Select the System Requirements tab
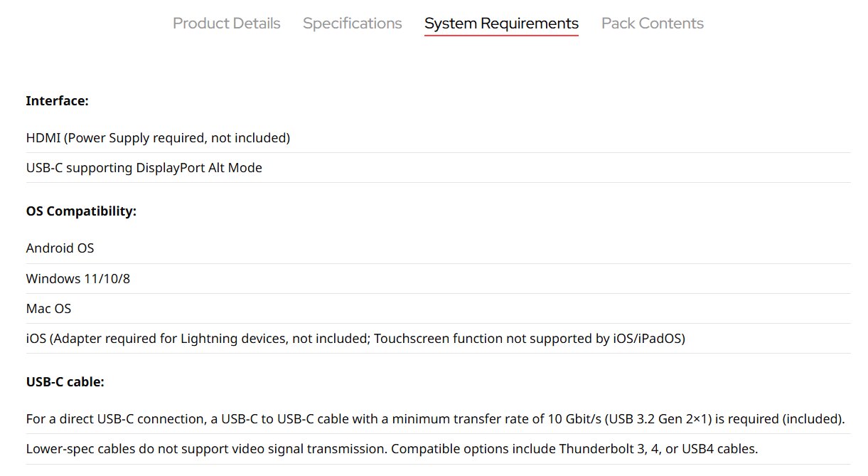Viewport: 868px width, 476px height. [501, 23]
